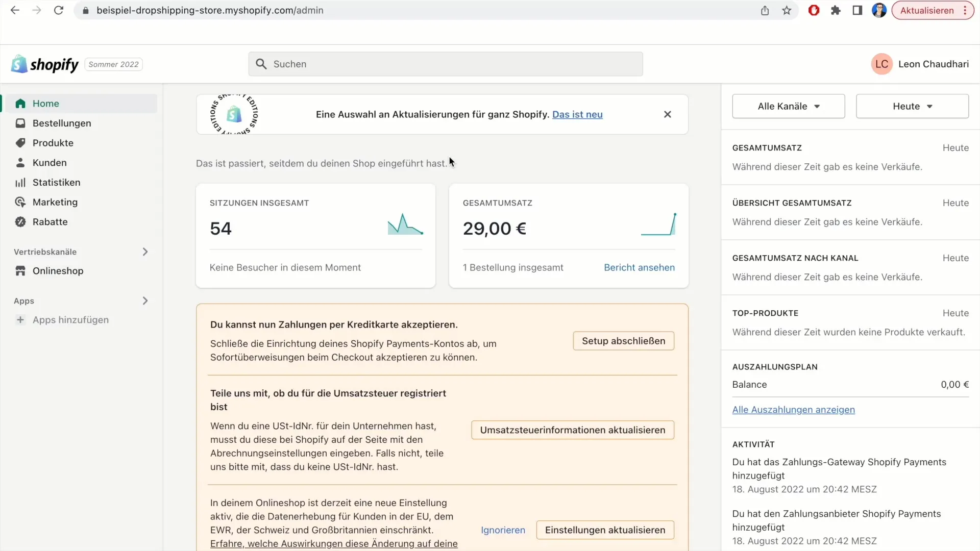The width and height of the screenshot is (980, 551).
Task: Close the Shopify updates notification banner
Action: (667, 114)
